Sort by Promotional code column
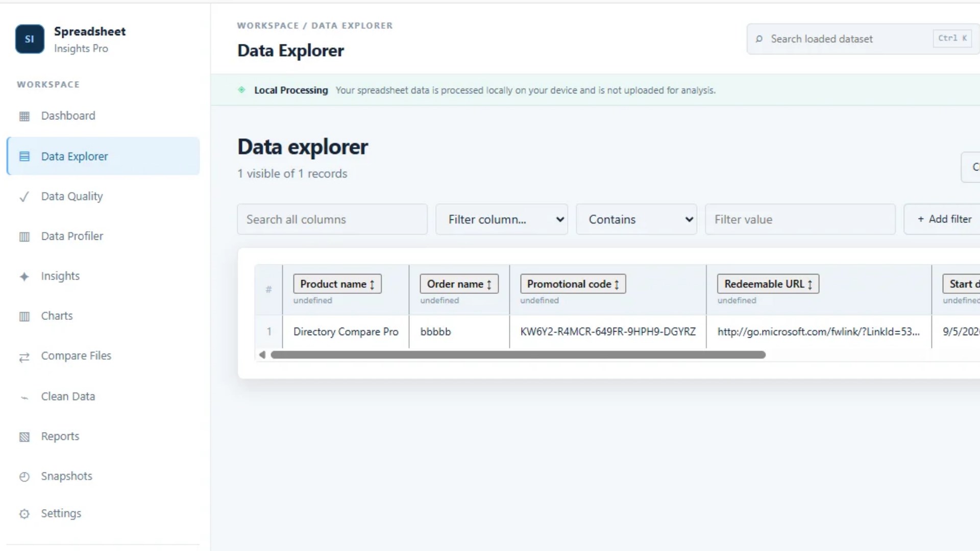Viewport: 980px width, 551px height. coord(573,284)
